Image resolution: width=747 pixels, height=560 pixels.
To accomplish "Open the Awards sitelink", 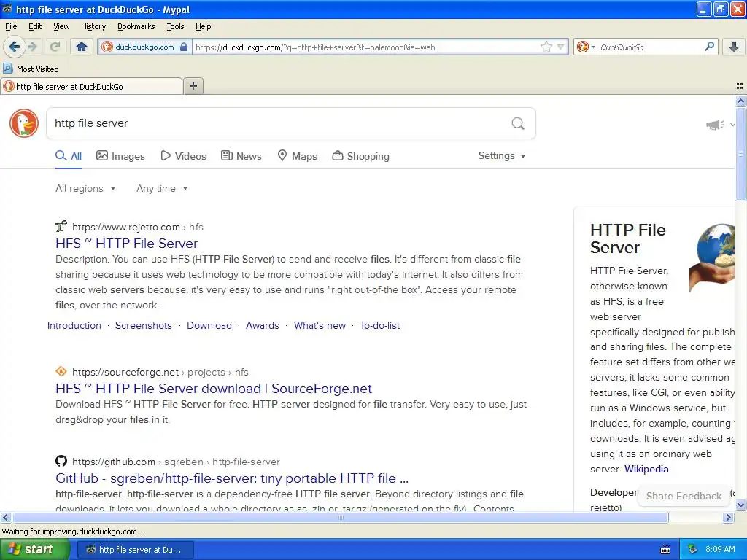I will click(x=263, y=326).
